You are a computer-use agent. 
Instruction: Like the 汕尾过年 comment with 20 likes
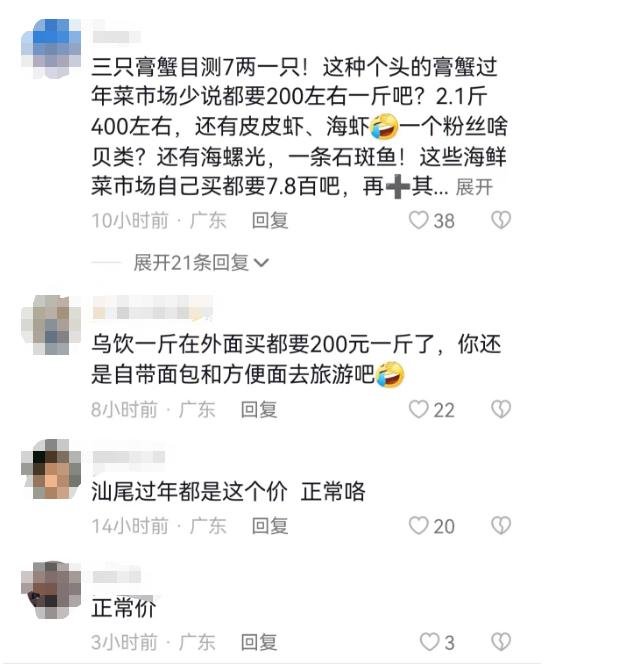[x=419, y=526]
